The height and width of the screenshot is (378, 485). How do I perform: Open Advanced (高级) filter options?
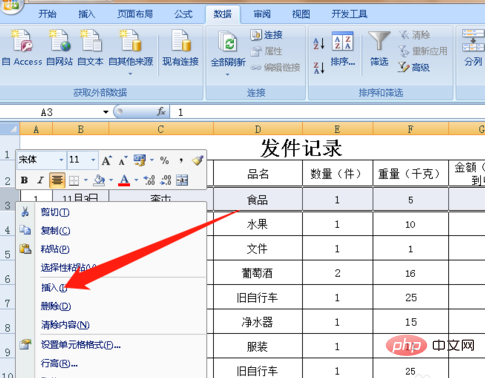point(414,68)
